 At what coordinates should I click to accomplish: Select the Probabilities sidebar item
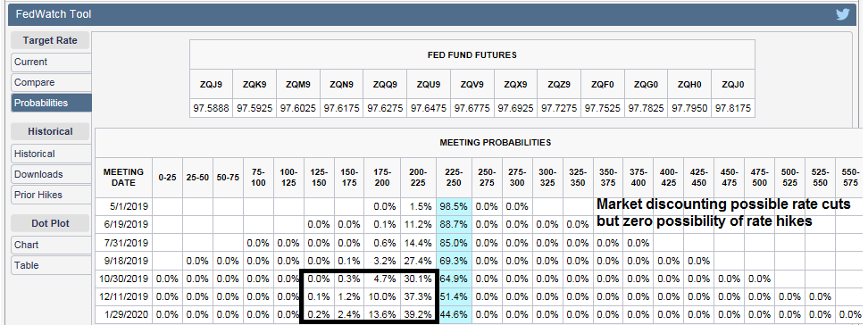tap(52, 103)
